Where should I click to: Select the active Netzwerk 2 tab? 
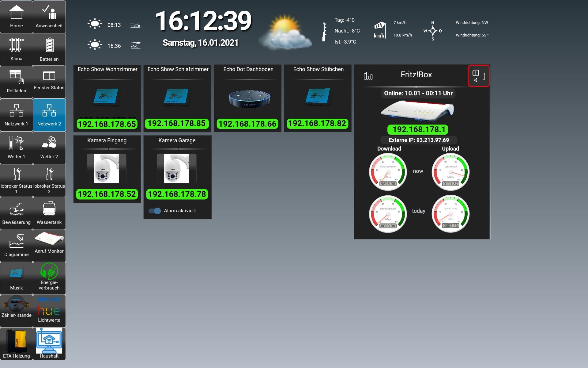click(49, 115)
